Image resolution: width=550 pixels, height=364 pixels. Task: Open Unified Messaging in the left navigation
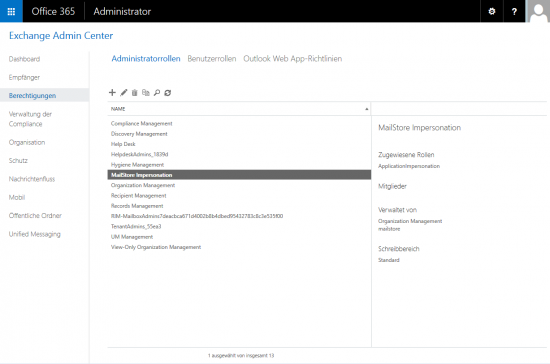34,234
